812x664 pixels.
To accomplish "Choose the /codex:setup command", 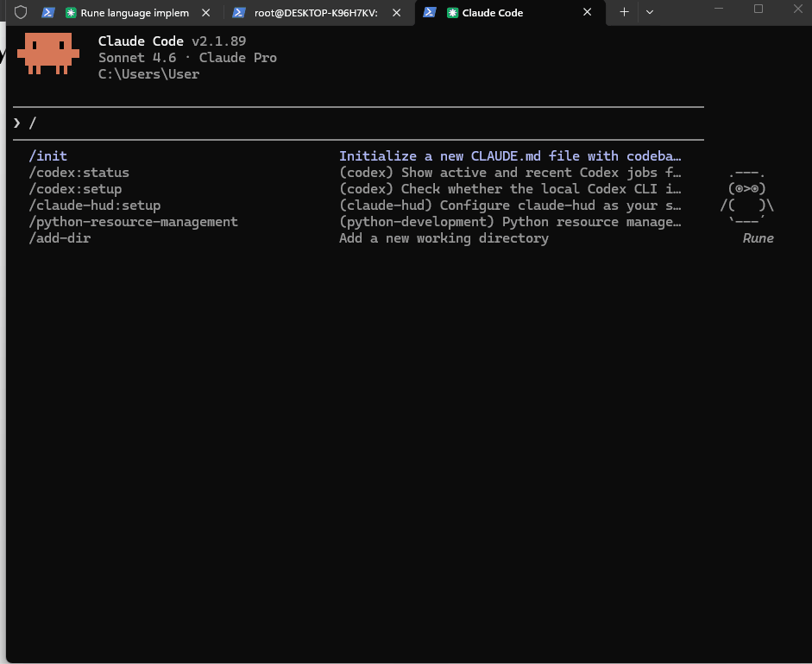I will coord(75,189).
